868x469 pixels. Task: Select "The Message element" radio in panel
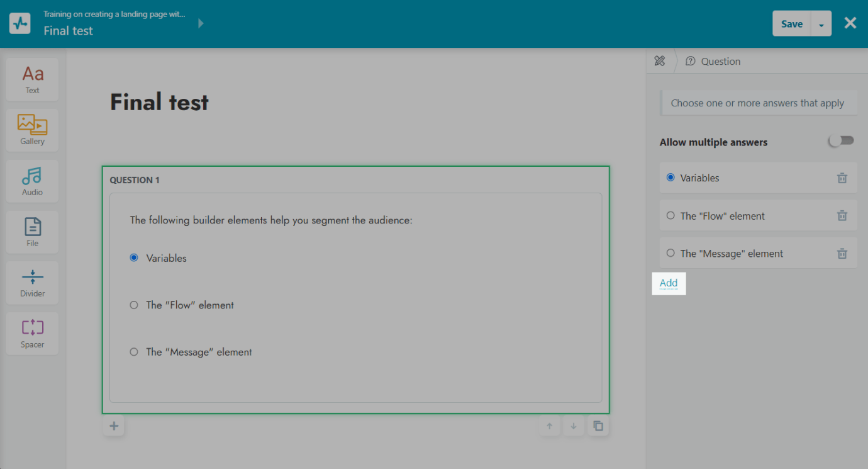pyautogui.click(x=670, y=254)
